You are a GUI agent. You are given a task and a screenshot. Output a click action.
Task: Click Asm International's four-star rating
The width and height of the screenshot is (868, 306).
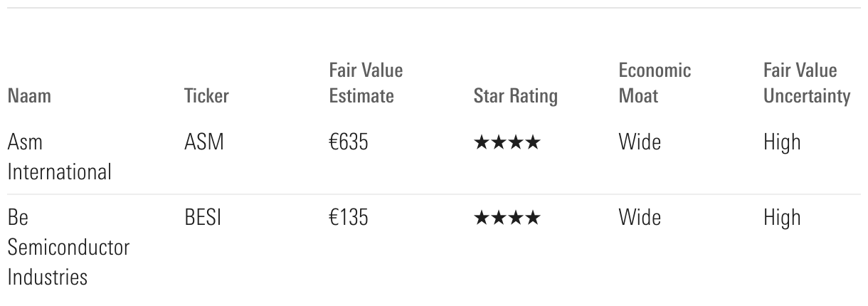(507, 144)
